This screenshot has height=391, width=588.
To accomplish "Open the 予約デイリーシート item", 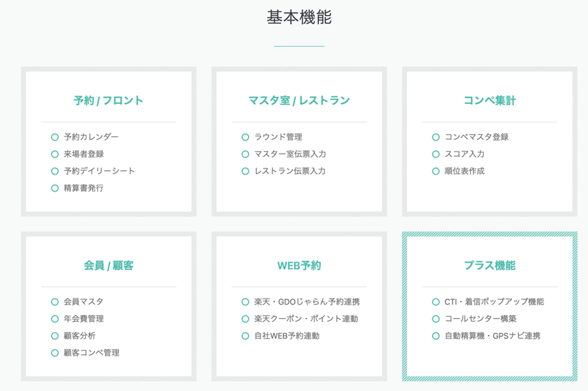I will pyautogui.click(x=99, y=171).
